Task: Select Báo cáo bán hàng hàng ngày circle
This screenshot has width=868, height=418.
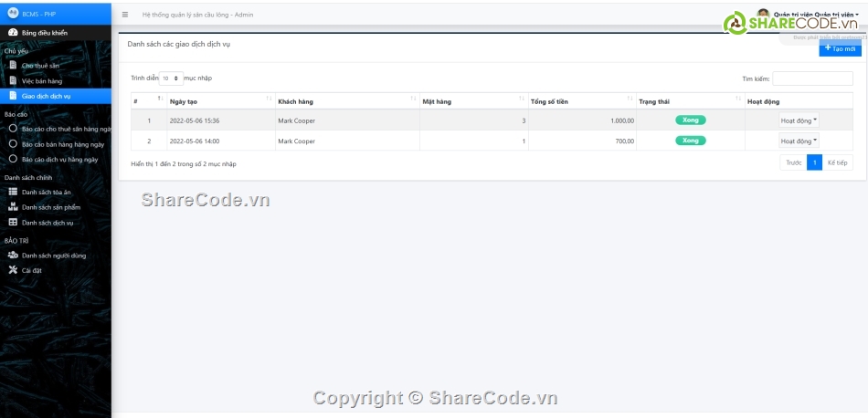Action: (x=13, y=143)
